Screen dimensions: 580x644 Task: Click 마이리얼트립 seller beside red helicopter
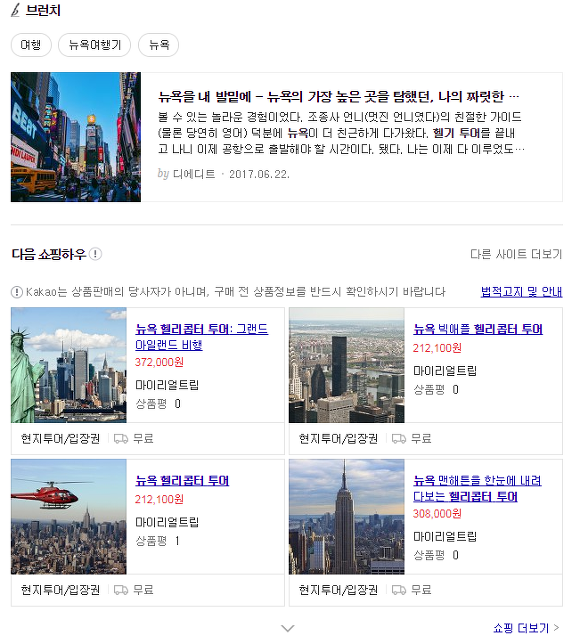click(167, 522)
